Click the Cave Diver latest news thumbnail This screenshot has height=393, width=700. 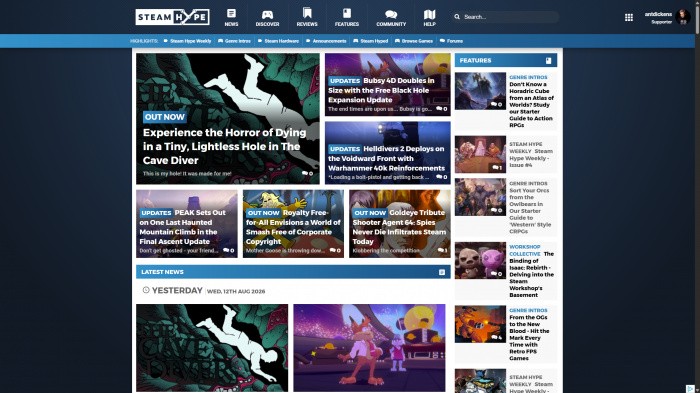[212, 348]
